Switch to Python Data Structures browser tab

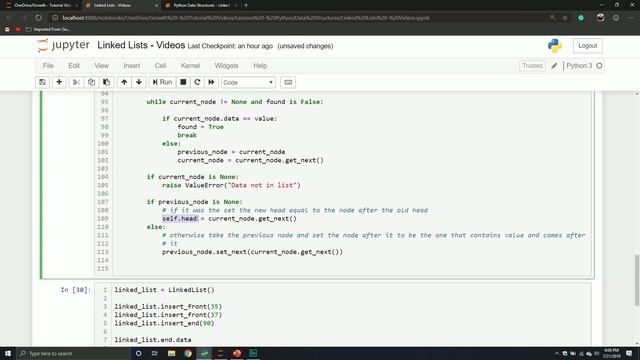(x=202, y=5)
